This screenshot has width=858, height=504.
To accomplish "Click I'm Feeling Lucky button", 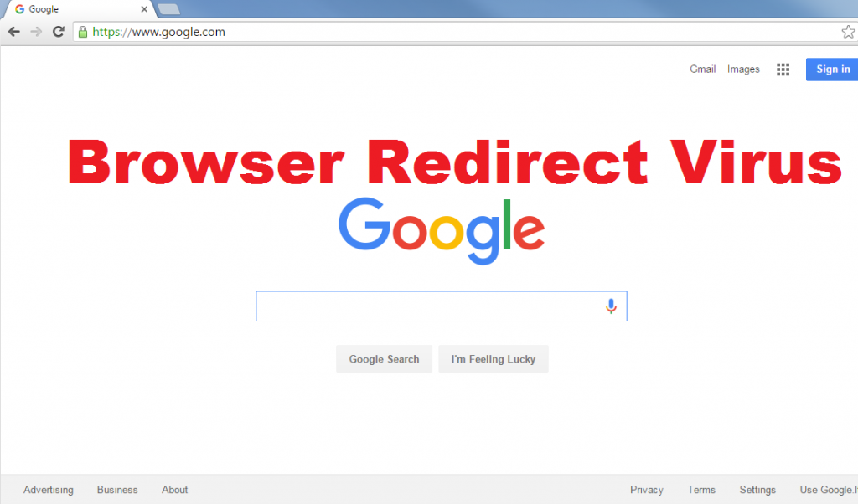I will click(493, 359).
